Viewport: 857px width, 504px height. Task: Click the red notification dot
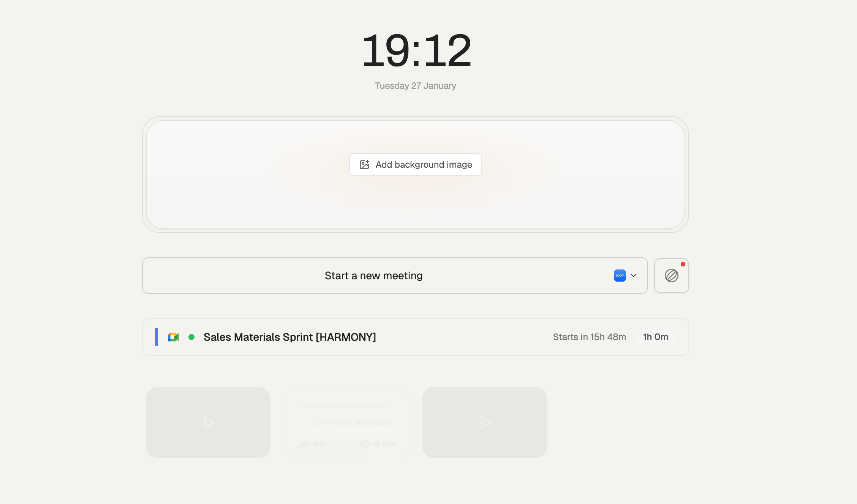click(683, 264)
